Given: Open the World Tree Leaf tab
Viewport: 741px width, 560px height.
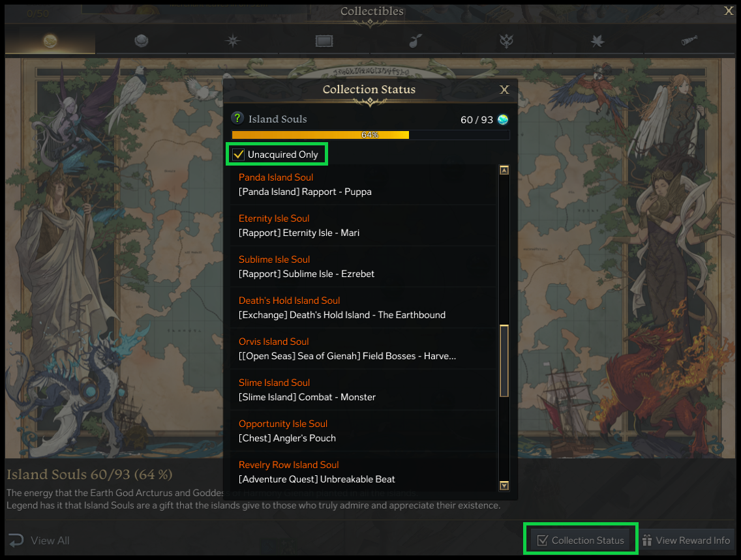Looking at the screenshot, I should pos(597,41).
